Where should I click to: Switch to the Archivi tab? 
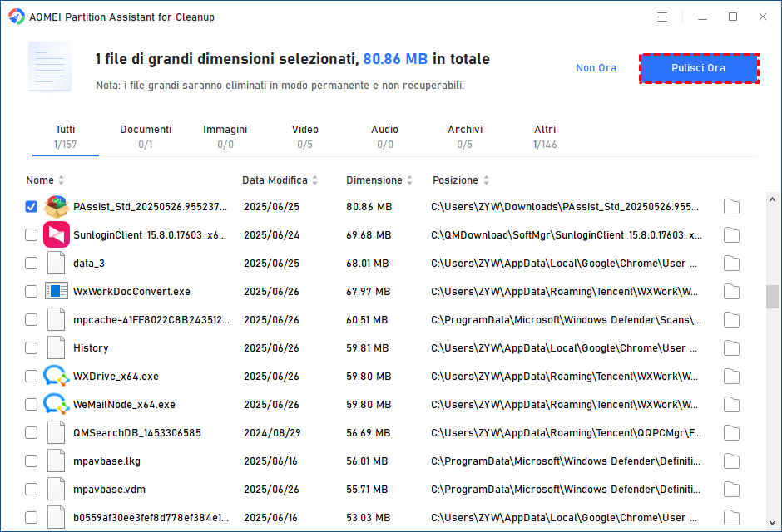point(465,137)
